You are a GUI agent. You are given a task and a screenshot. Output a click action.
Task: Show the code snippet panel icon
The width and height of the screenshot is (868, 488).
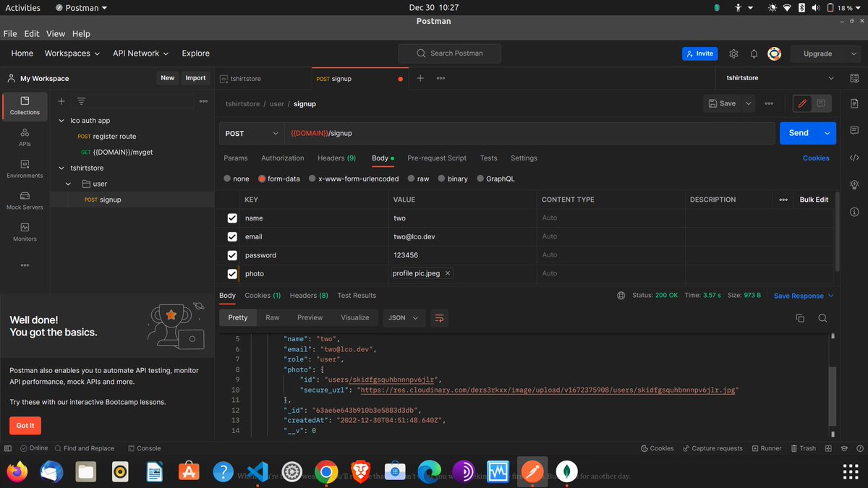point(854,158)
